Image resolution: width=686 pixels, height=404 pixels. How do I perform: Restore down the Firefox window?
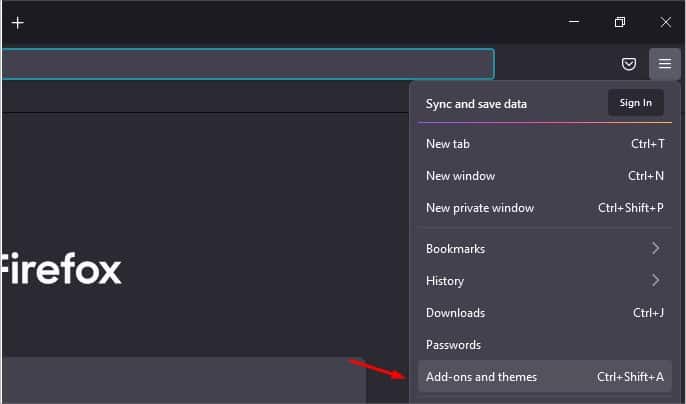[620, 22]
